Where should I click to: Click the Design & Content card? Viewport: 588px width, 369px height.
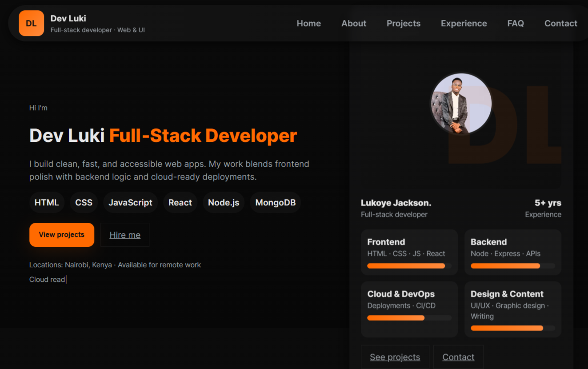tap(512, 309)
